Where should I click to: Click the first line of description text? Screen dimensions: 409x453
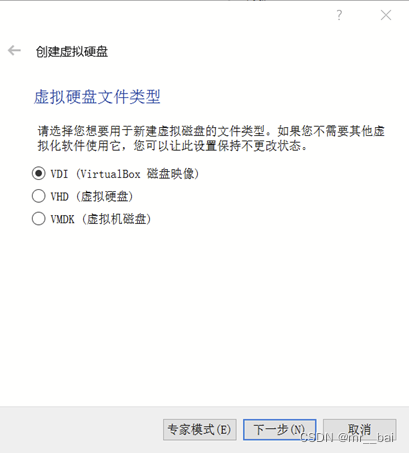(211, 131)
